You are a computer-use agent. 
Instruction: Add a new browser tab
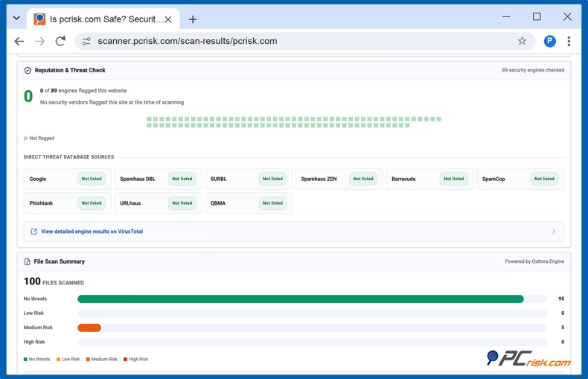tap(193, 19)
